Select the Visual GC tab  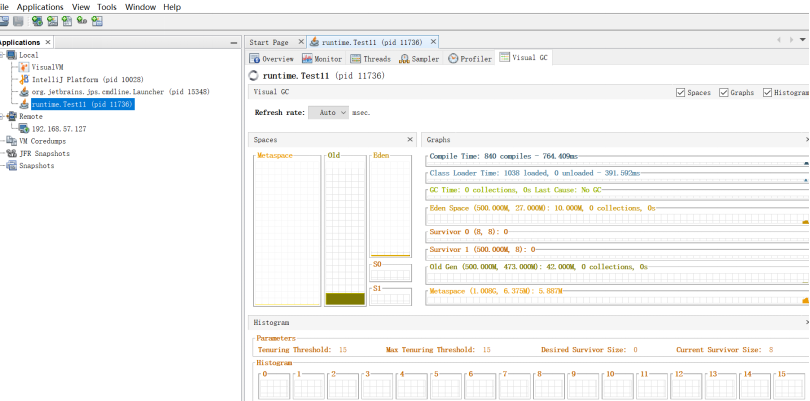pos(524,58)
